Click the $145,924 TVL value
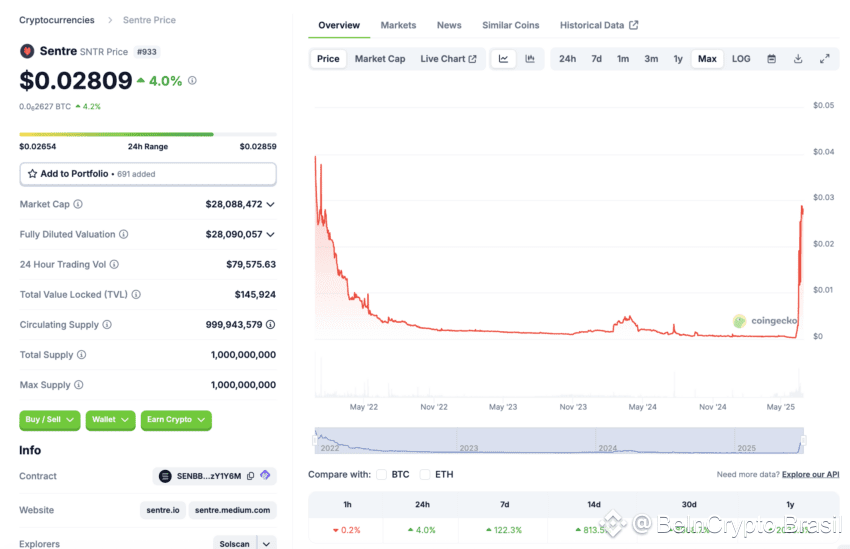This screenshot has height=549, width=850. point(255,294)
